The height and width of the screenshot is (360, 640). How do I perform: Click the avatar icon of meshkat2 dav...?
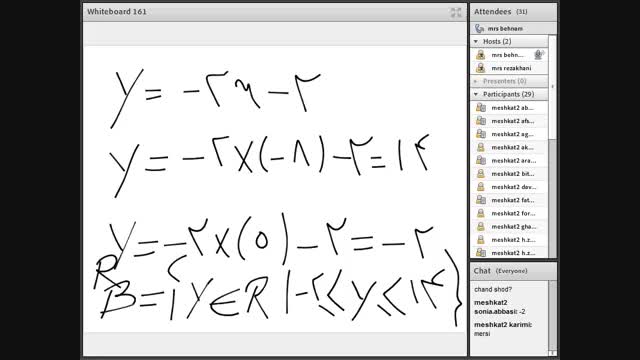(x=481, y=187)
